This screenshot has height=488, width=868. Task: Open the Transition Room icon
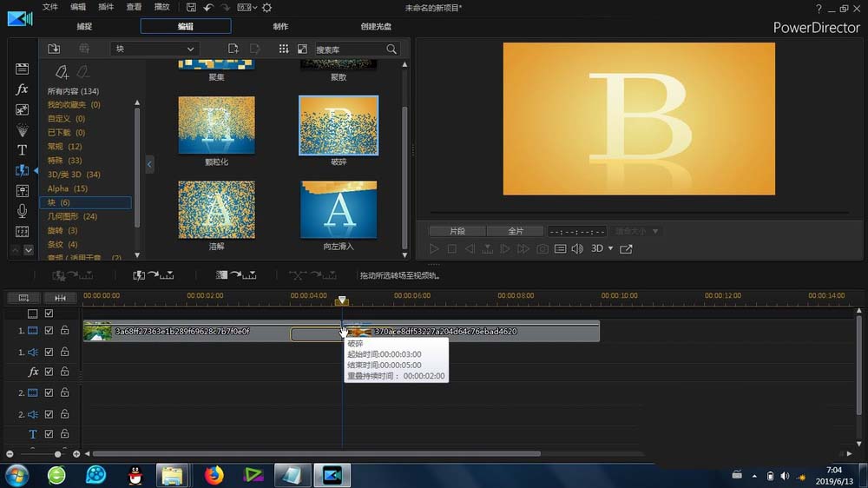click(23, 170)
